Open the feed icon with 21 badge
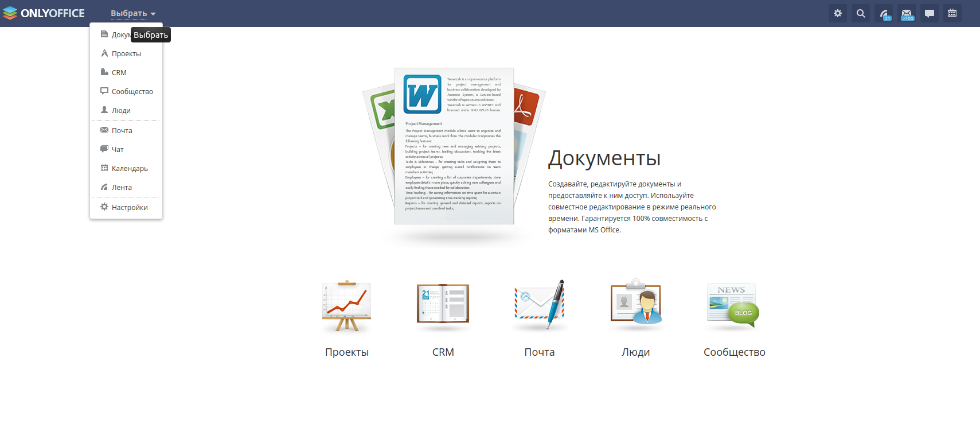This screenshot has width=980, height=447. 884,13
